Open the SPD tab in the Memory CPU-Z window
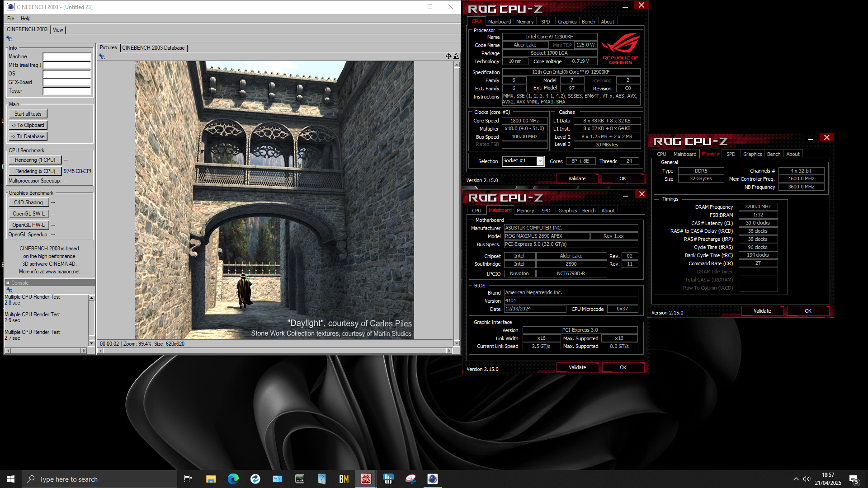Screen dimensions: 868x488 pos(731,154)
